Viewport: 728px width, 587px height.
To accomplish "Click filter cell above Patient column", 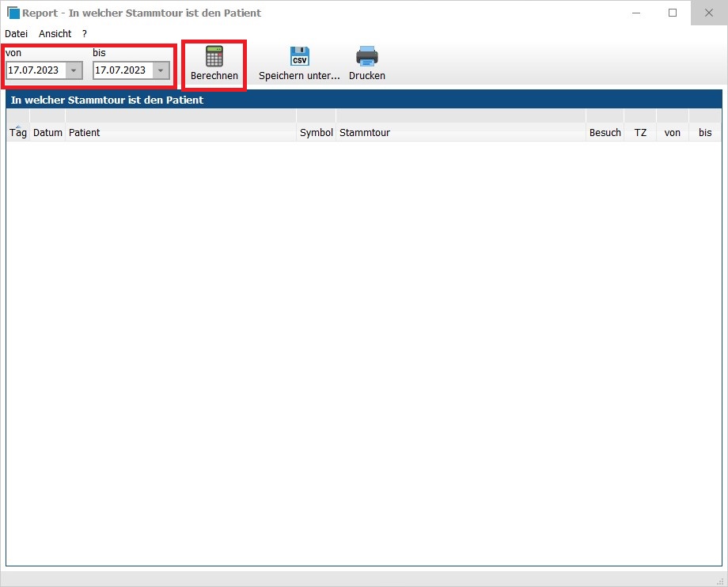I will pos(180,116).
